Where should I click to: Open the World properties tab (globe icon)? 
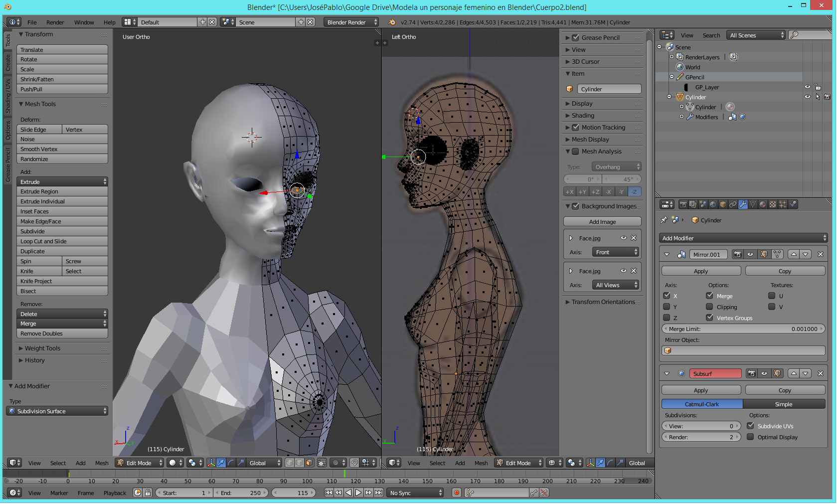713,204
